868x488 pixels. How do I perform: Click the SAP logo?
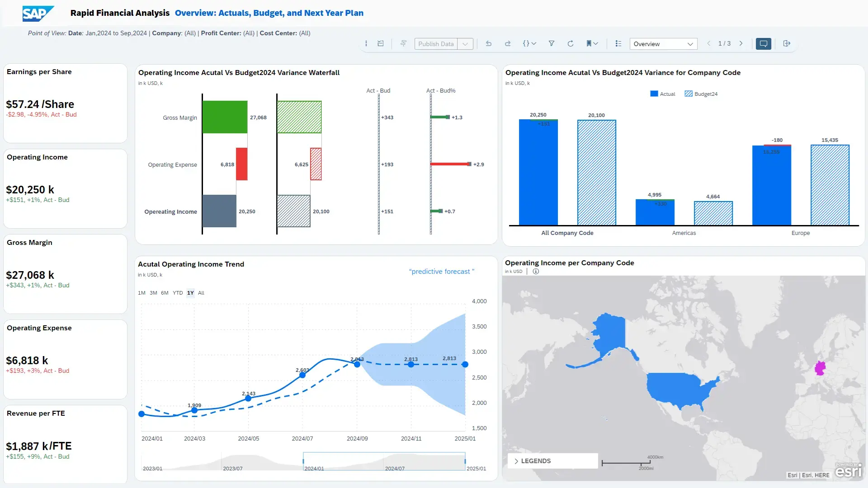click(38, 13)
